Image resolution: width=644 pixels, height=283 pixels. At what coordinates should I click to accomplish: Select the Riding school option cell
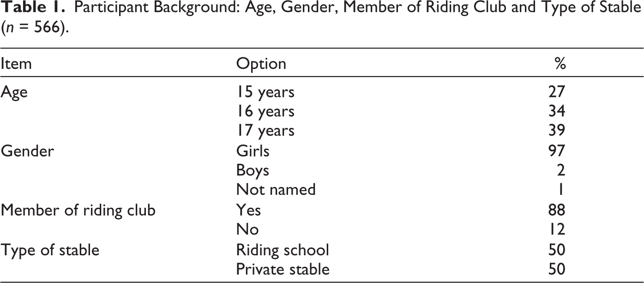coord(283,250)
